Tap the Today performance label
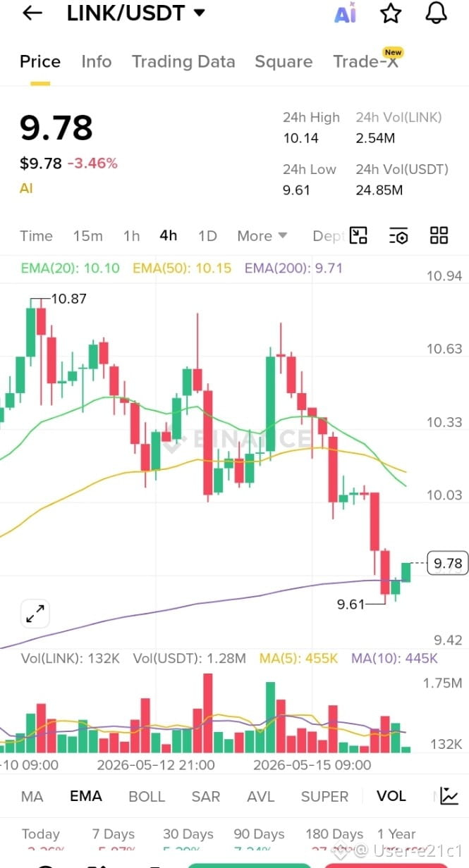Image resolution: width=469 pixels, height=868 pixels. 41,834
